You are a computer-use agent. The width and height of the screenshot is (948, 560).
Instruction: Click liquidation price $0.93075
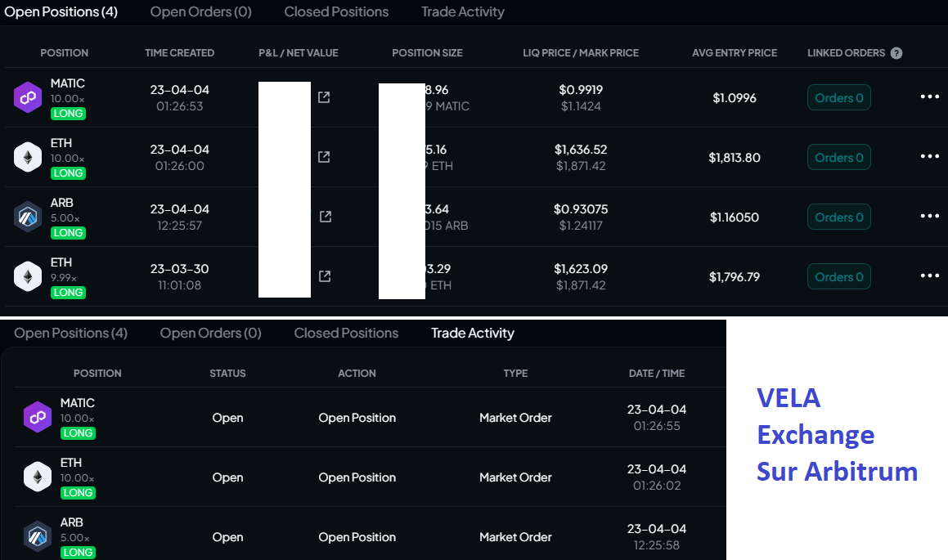point(581,209)
